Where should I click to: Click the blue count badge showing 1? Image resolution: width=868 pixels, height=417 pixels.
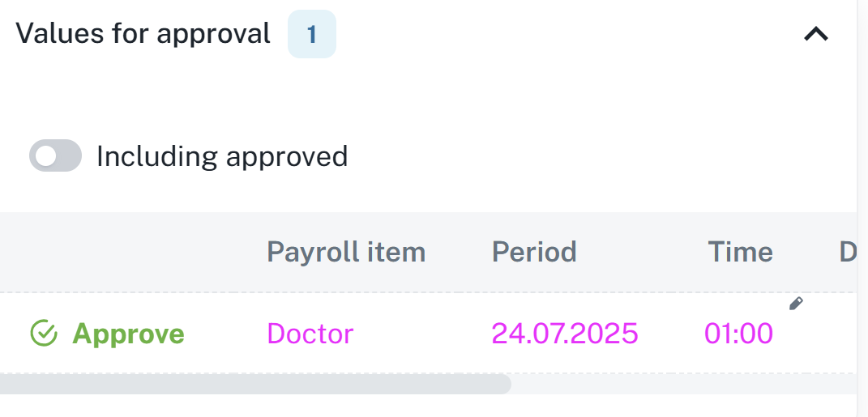coord(312,34)
